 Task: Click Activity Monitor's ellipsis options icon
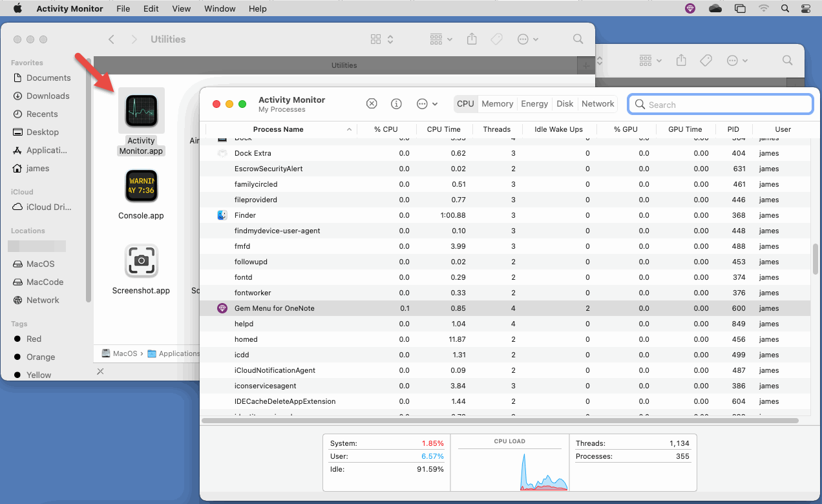point(423,103)
